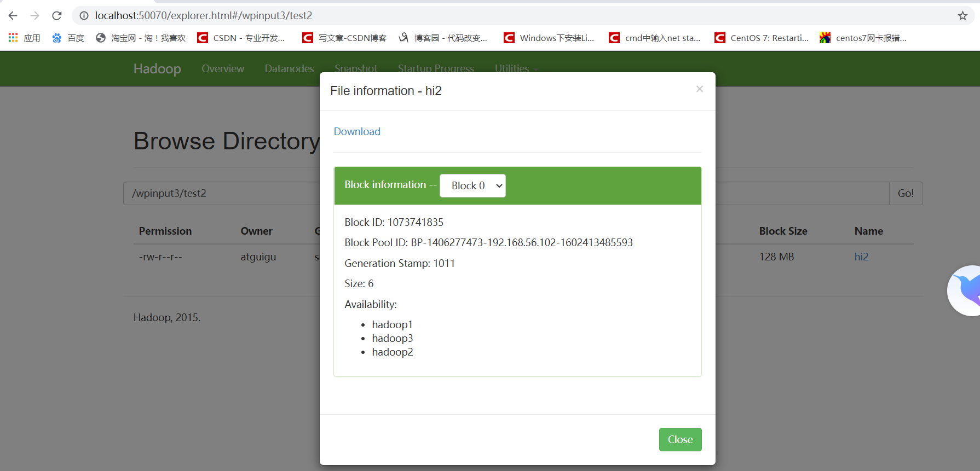
Task: Click the Hadoop, 2015. footer text
Action: tap(167, 317)
